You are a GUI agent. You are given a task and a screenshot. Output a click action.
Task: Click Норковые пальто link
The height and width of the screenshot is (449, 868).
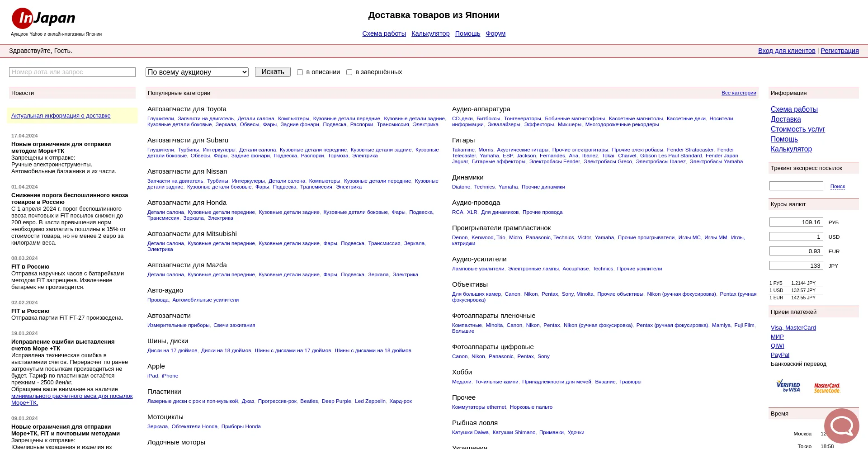531,407
